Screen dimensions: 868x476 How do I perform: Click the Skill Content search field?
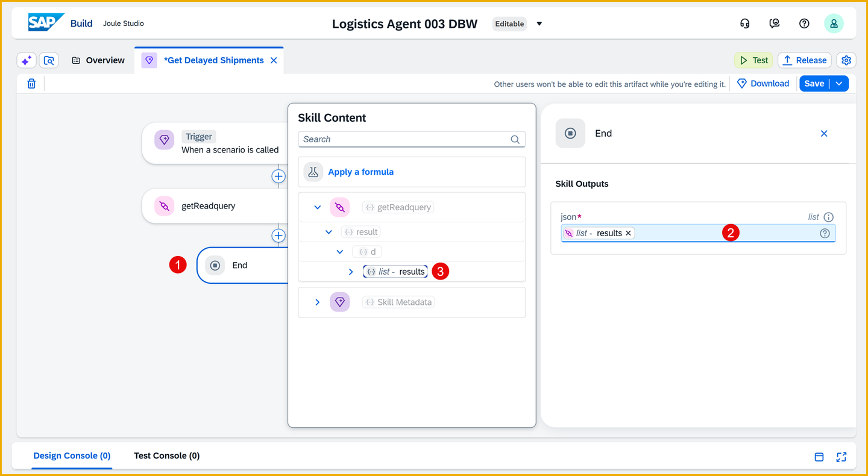click(x=412, y=139)
